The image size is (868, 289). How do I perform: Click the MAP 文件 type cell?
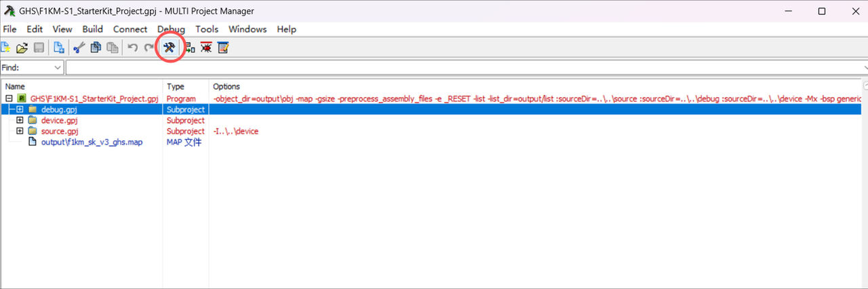click(184, 142)
